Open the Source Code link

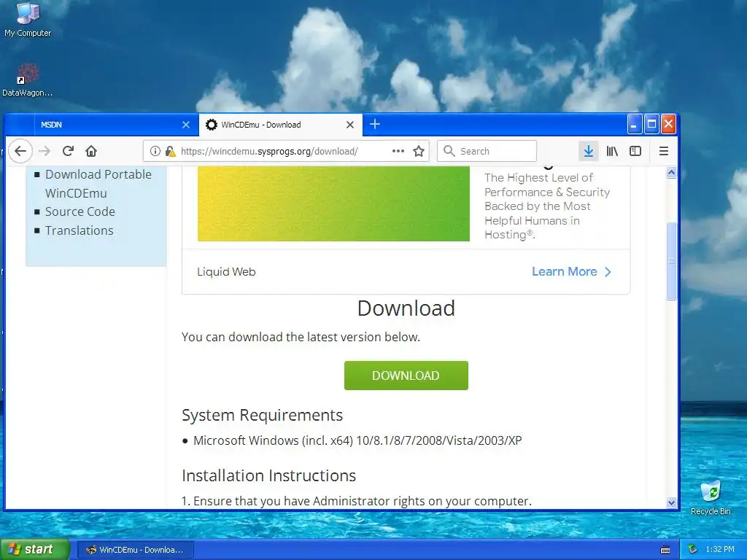point(80,211)
